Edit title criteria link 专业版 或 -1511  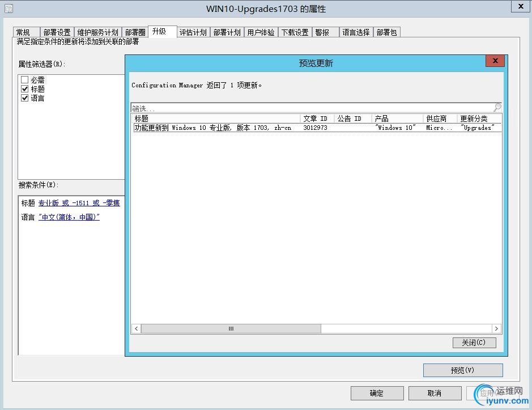tap(79, 203)
